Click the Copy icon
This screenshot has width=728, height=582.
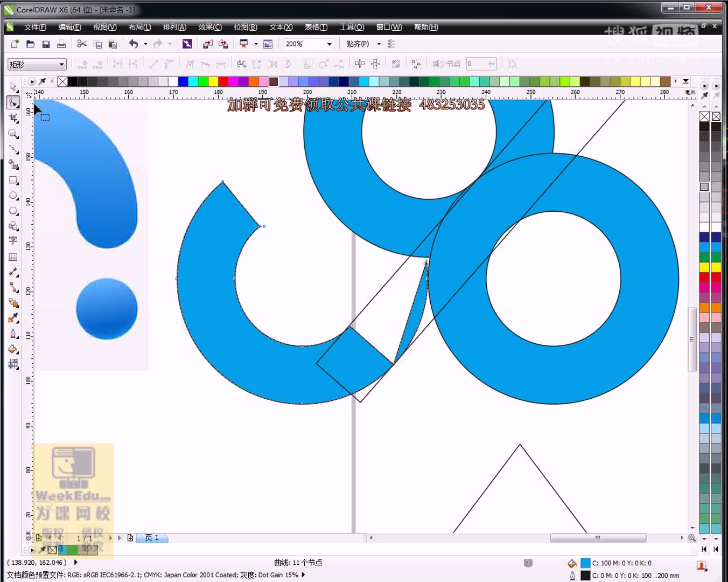pos(97,44)
